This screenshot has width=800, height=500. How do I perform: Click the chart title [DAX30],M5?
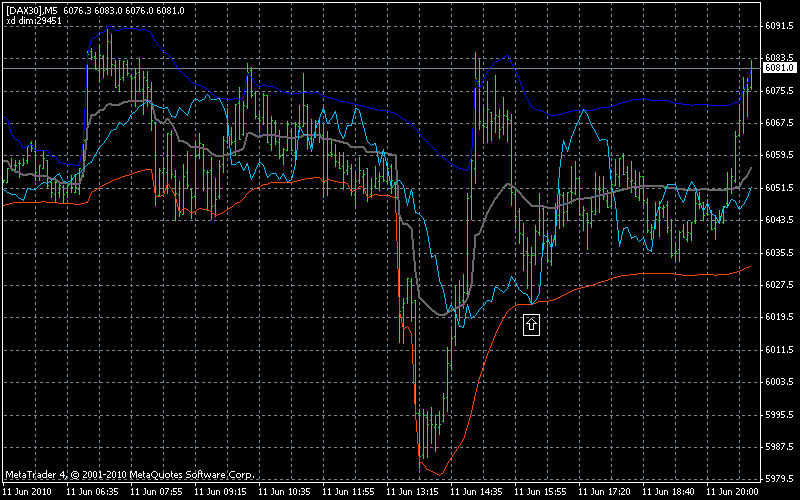(32, 11)
